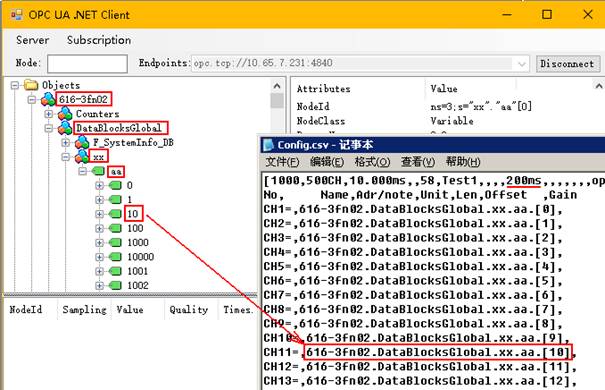Select the Counters tree item
This screenshot has height=390, width=605.
(x=97, y=114)
